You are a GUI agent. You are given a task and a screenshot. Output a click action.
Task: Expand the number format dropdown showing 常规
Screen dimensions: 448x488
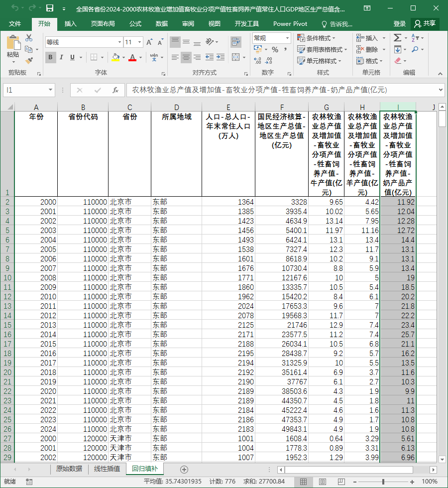pos(288,38)
